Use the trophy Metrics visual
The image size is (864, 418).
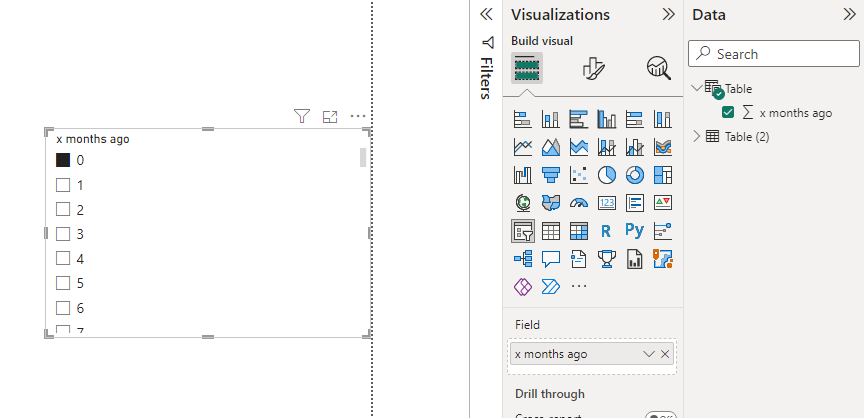(607, 258)
